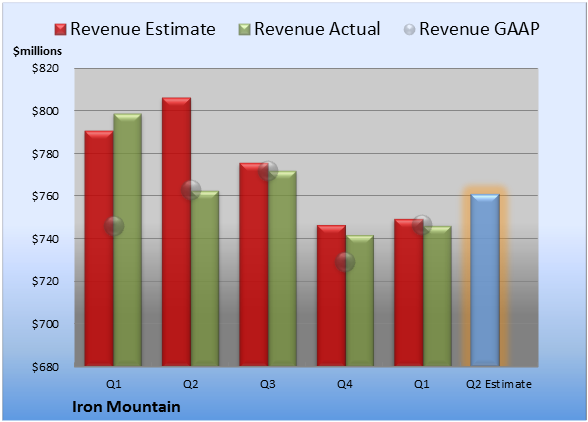Select the green Q2 revenue actual bar

(205, 278)
